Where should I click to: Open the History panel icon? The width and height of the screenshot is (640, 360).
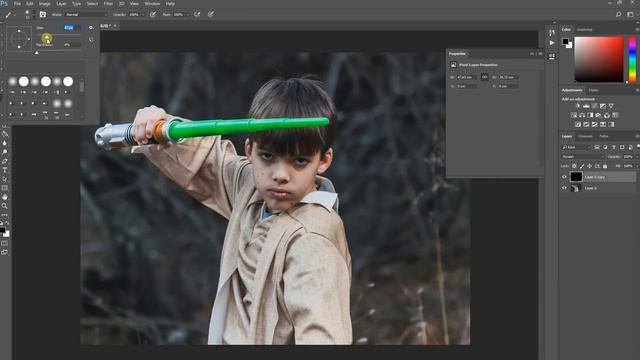[552, 33]
